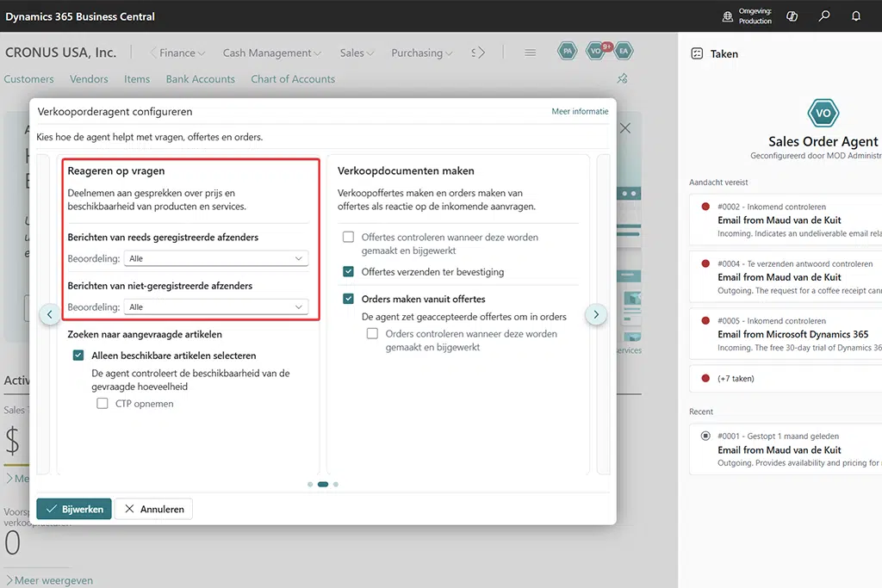Close the page behind the dialog with X
Image resolution: width=882 pixels, height=588 pixels.
click(x=625, y=128)
